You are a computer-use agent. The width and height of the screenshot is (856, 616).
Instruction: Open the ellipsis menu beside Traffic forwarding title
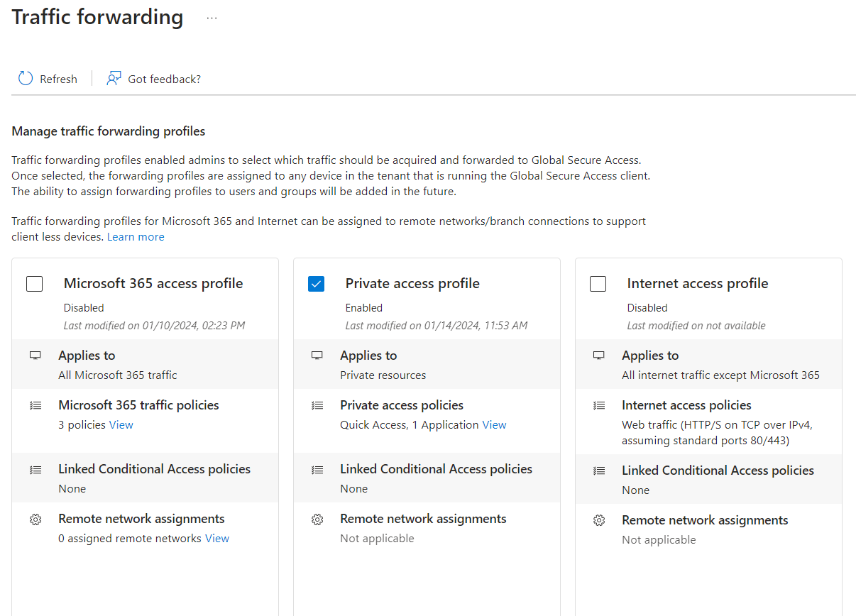[x=212, y=18]
